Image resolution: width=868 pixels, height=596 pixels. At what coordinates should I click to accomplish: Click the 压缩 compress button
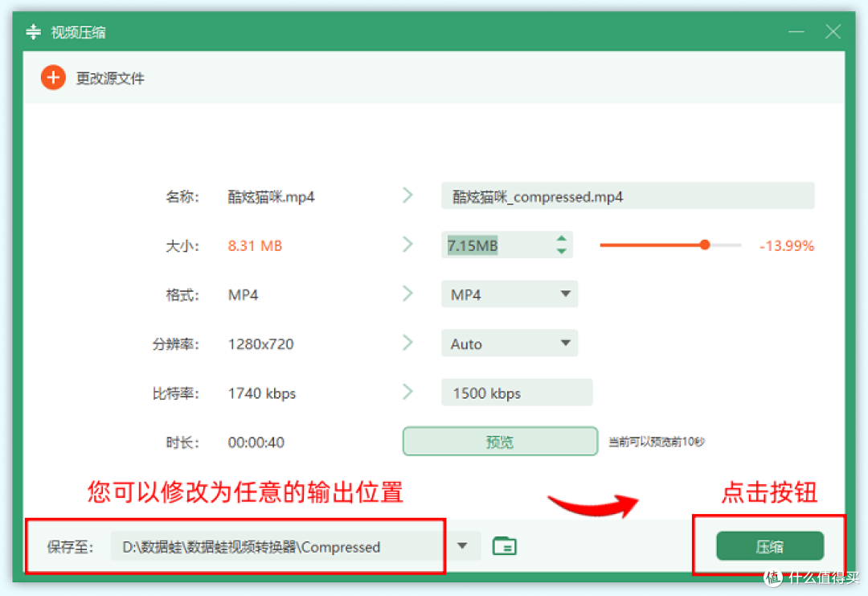tap(769, 547)
